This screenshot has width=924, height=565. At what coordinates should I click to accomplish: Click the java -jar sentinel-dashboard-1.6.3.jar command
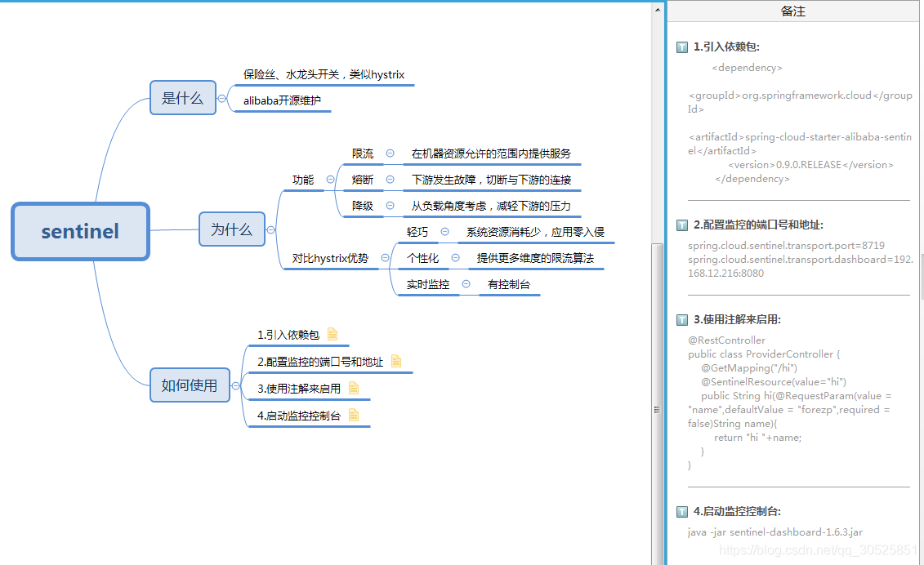(x=775, y=532)
